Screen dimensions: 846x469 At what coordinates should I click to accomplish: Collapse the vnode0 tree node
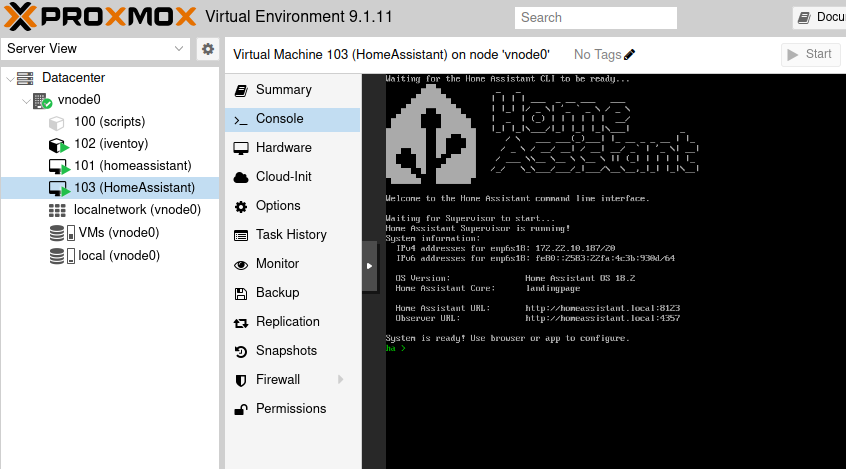(x=26, y=100)
